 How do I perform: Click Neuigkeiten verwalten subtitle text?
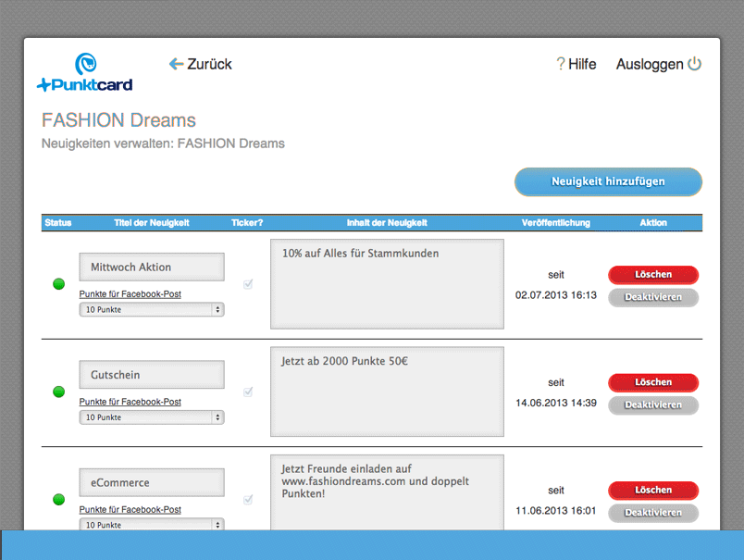coord(163,143)
